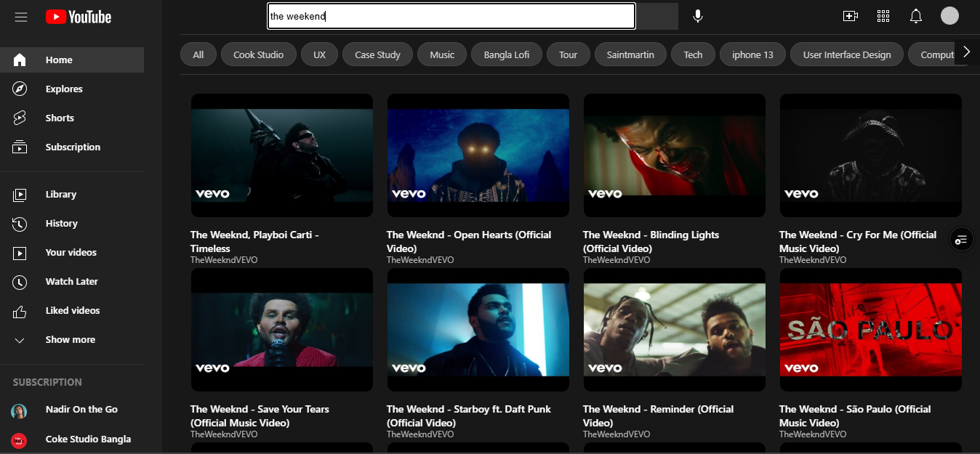This screenshot has height=454, width=980.
Task: Click the Your videos icon
Action: tap(20, 253)
